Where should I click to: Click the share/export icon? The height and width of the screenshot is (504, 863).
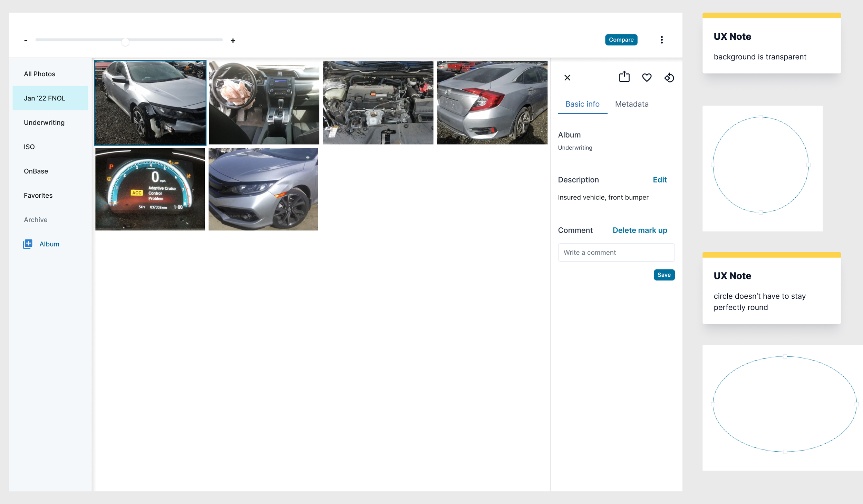click(x=624, y=77)
